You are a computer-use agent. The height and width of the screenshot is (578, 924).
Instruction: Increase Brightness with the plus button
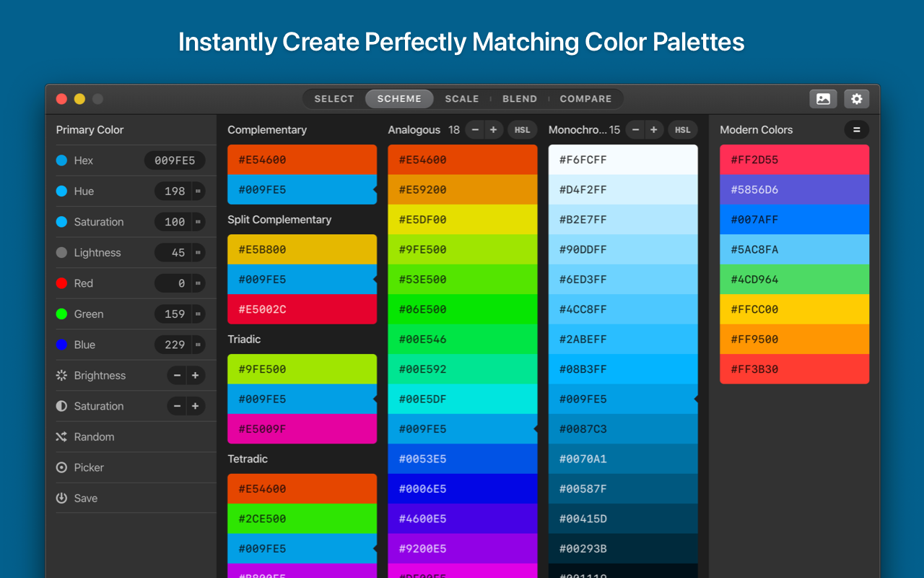click(195, 376)
